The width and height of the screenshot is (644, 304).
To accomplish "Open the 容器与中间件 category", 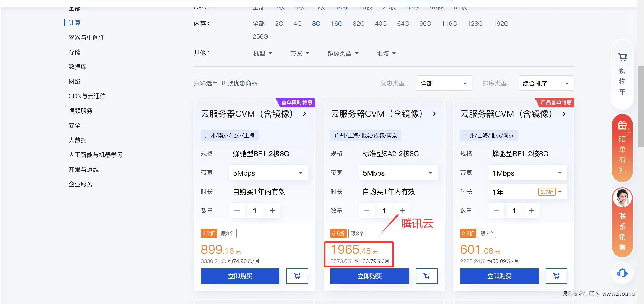I will [x=86, y=38].
